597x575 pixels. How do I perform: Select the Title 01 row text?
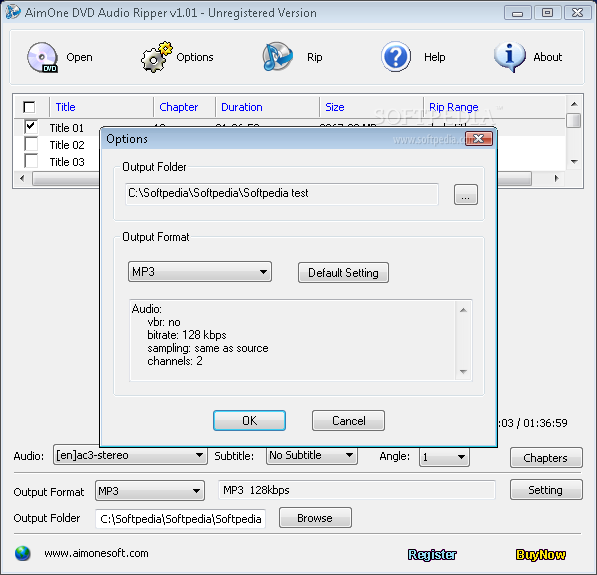[67, 128]
